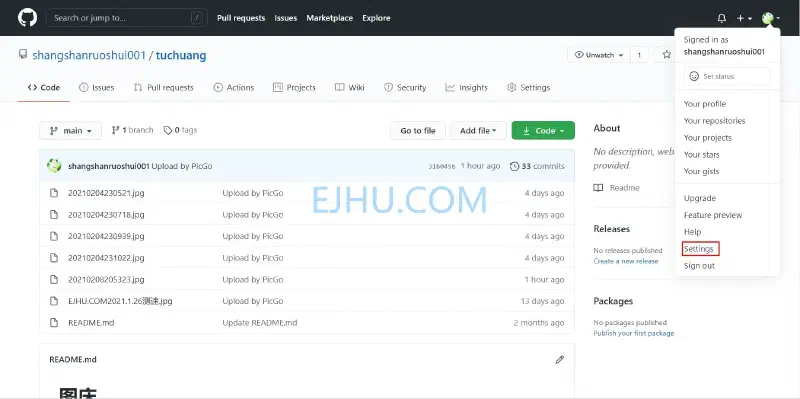The height and width of the screenshot is (399, 800).
Task: Open Explore in the header
Action: (377, 18)
